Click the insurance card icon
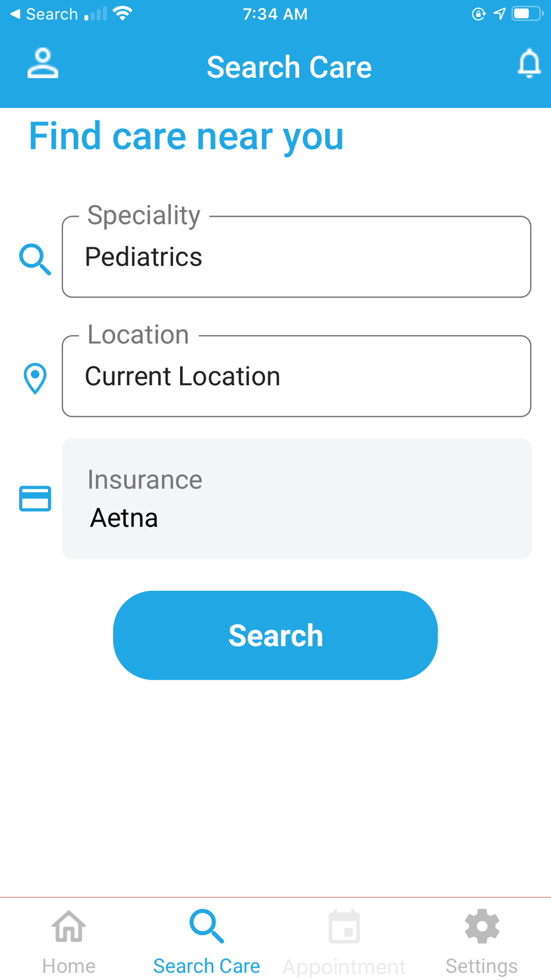 coord(35,498)
